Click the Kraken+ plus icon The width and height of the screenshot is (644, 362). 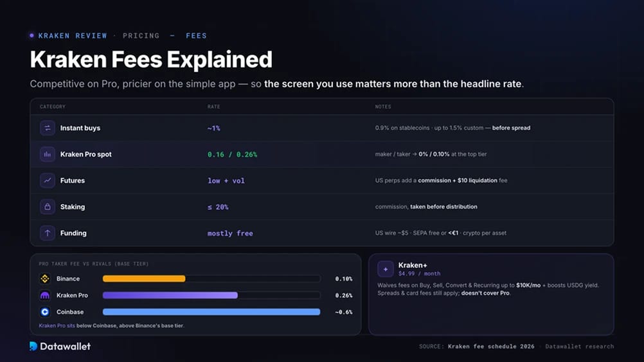385,270
